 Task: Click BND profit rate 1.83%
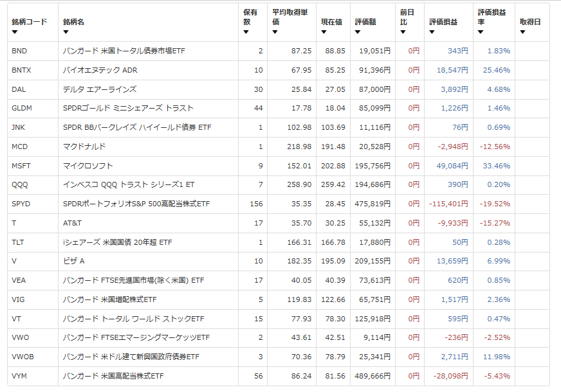[499, 51]
